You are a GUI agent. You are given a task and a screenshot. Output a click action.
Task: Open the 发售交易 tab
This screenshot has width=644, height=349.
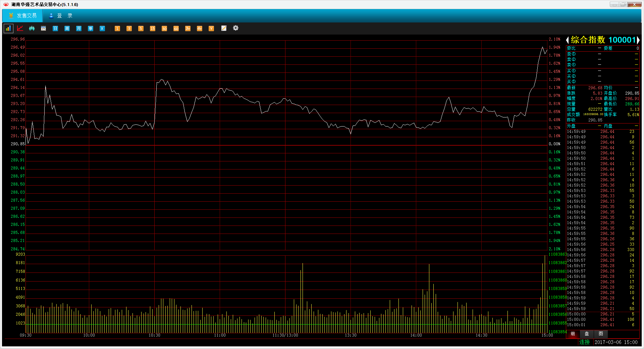[22, 16]
